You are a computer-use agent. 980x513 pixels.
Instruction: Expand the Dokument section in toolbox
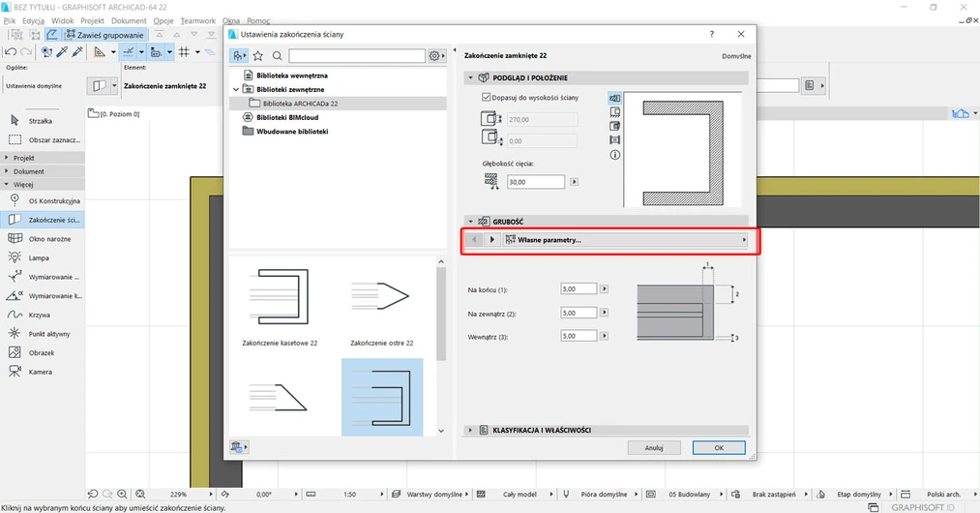coord(44,170)
